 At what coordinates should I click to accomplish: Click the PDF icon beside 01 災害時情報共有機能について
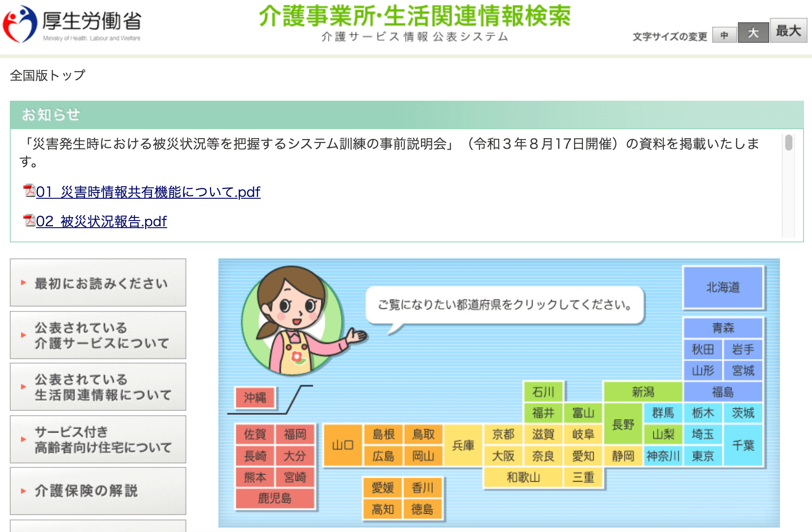pos(28,192)
